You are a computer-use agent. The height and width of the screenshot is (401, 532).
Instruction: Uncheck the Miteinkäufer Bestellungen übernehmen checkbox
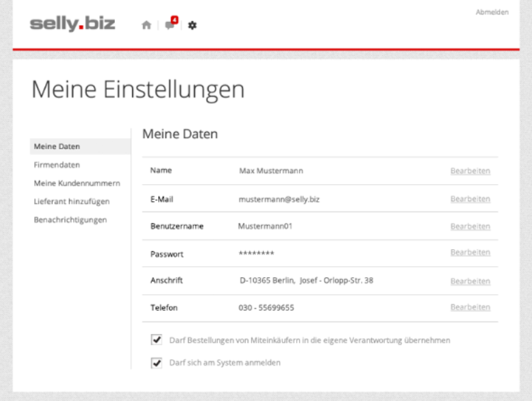pyautogui.click(x=156, y=340)
